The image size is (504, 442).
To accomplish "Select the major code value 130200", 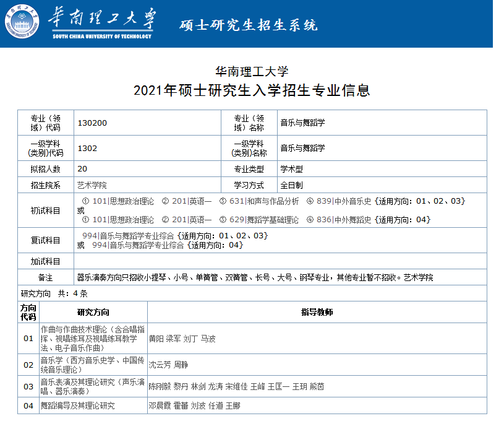I will (x=92, y=123).
